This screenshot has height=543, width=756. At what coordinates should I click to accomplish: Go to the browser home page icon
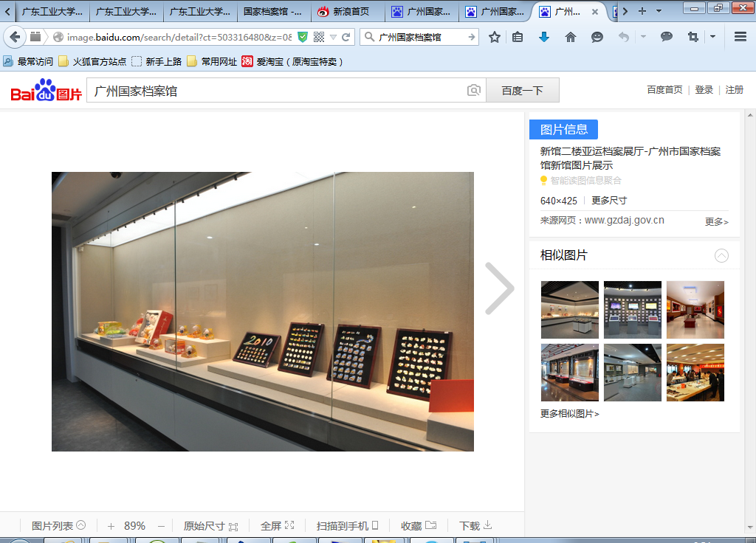coord(570,37)
